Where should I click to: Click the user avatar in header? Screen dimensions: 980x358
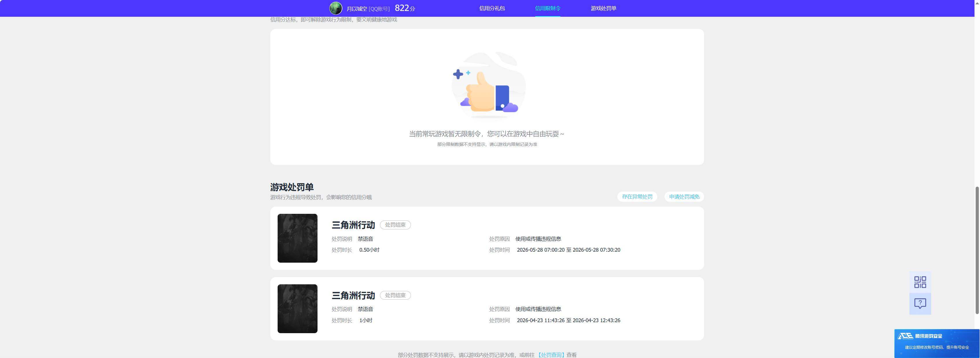(335, 8)
